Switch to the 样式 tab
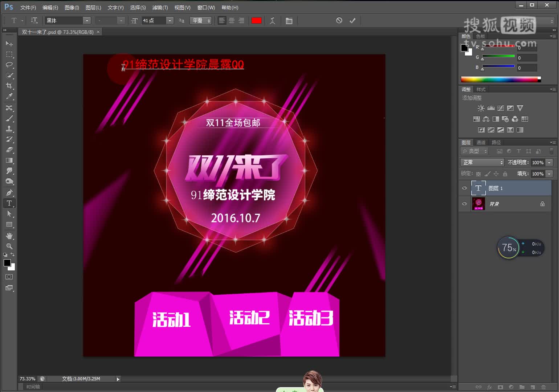Viewport: 559px width, 392px height. [x=481, y=89]
